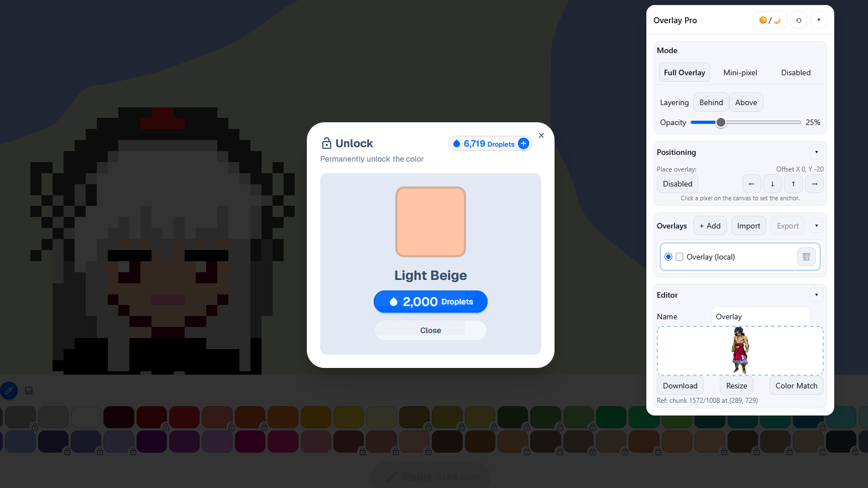Collapse the Editor section

pos(816,295)
